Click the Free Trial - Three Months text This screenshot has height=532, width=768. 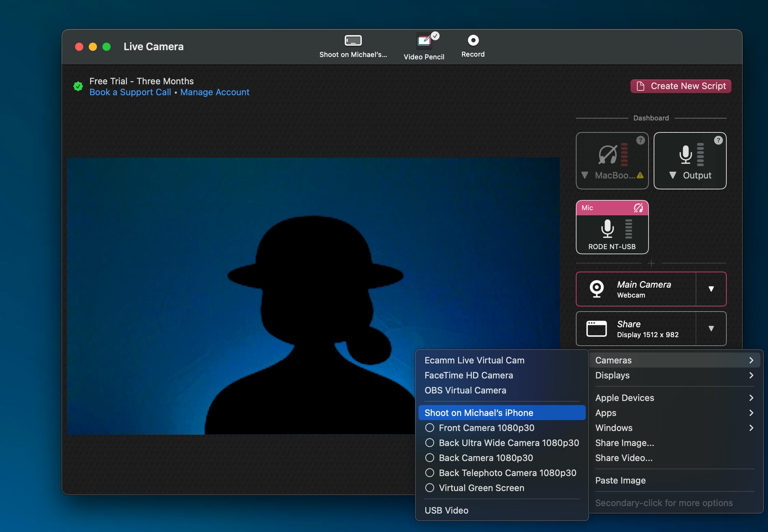point(141,81)
